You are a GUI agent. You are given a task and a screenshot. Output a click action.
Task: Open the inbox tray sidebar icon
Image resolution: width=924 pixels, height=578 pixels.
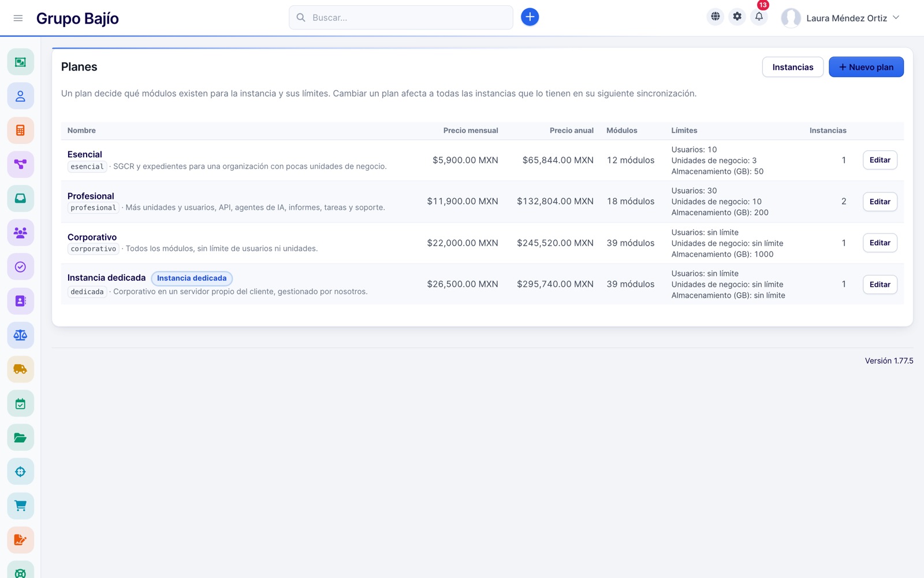20,198
